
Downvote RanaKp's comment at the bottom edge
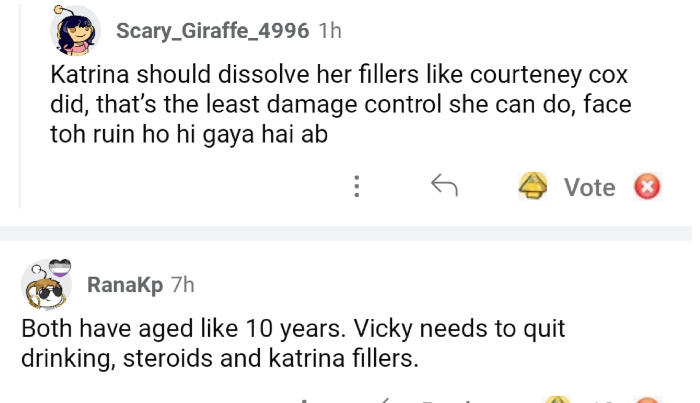[648, 400]
